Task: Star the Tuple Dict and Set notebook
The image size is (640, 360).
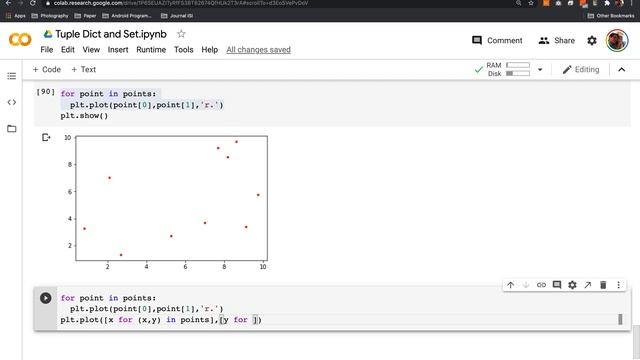Action: pos(181,34)
